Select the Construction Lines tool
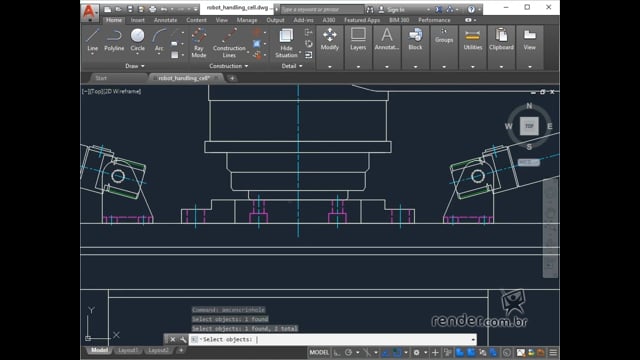The width and height of the screenshot is (640, 360). (229, 43)
